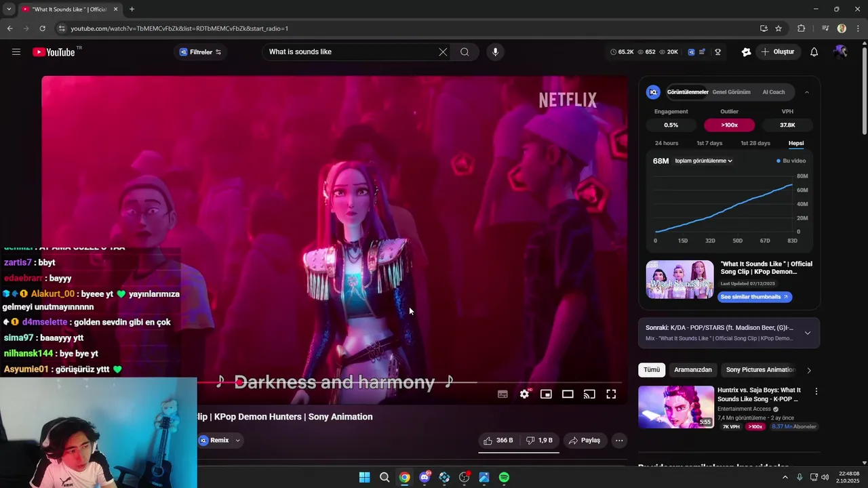Switch to the Görüntülenmeler tab
868x488 pixels.
(688, 92)
